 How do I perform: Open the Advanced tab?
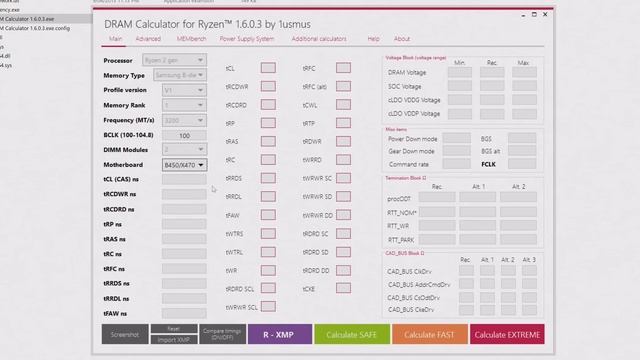[x=148, y=39]
